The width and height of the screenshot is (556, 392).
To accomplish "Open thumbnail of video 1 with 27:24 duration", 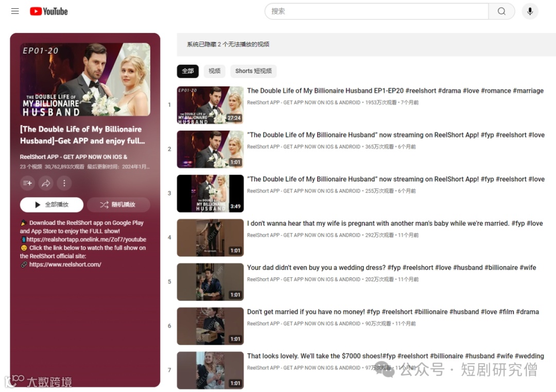I will 210,105.
